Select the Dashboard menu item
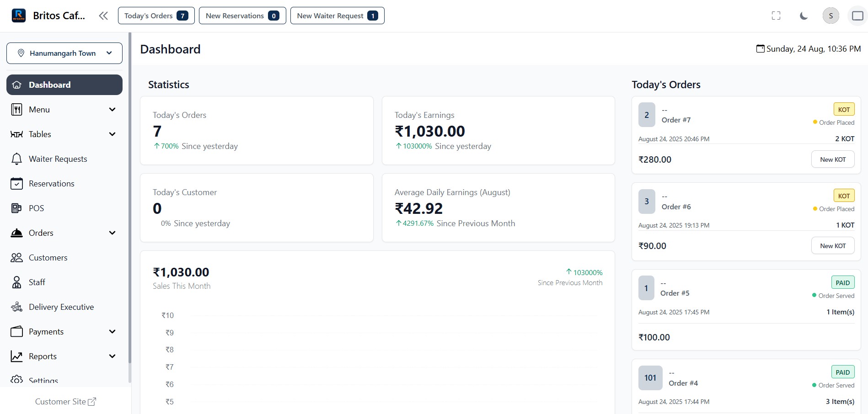This screenshot has width=868, height=414. (64, 85)
